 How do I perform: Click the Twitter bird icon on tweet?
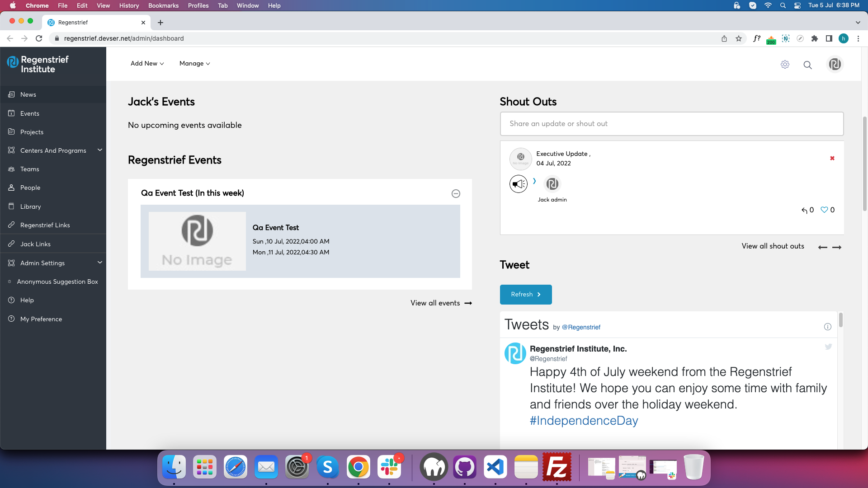coord(828,347)
